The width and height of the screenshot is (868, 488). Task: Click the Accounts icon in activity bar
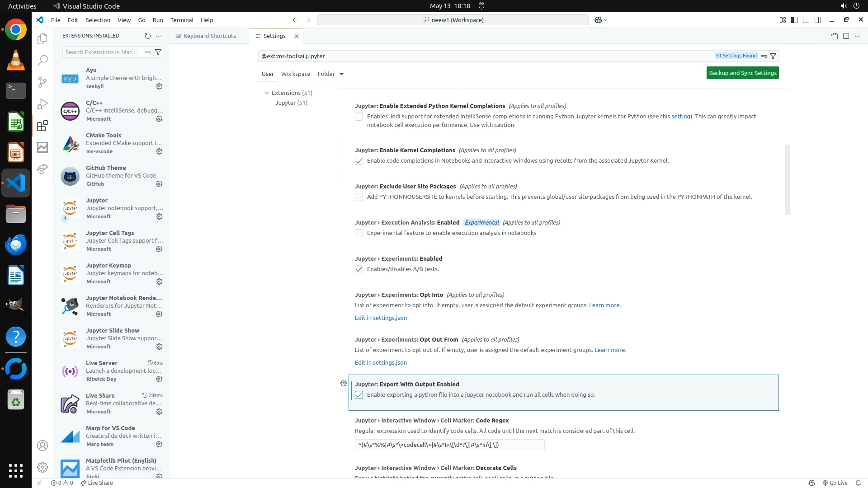pyautogui.click(x=42, y=446)
